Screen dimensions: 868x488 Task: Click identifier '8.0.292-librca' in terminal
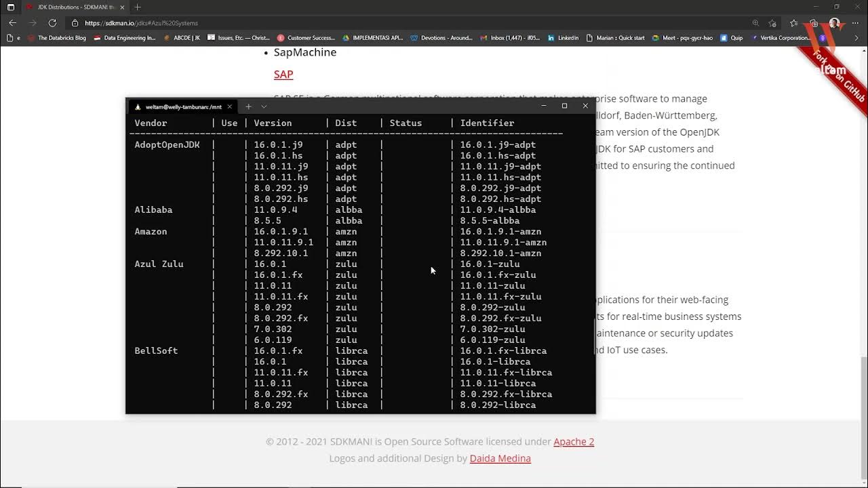click(x=498, y=405)
